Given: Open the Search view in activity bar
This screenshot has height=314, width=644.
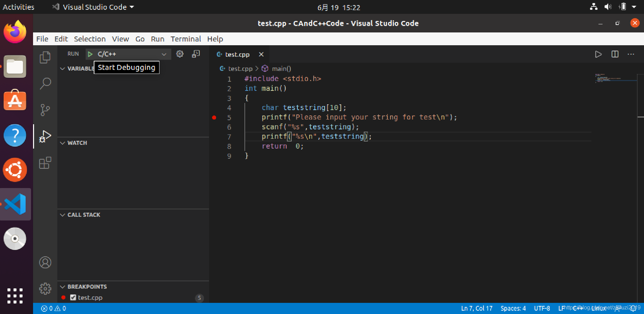Looking at the screenshot, I should (x=45, y=83).
